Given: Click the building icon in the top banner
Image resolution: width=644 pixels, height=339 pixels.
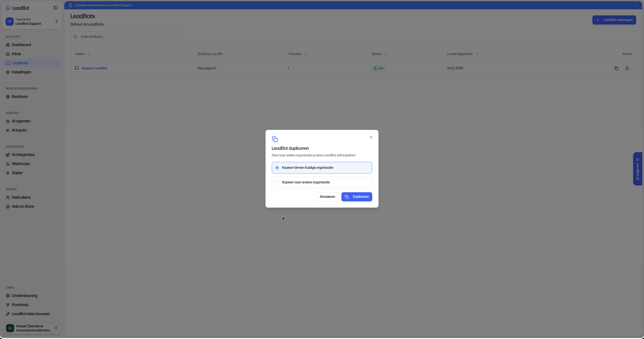Looking at the screenshot, I should coord(70,5).
